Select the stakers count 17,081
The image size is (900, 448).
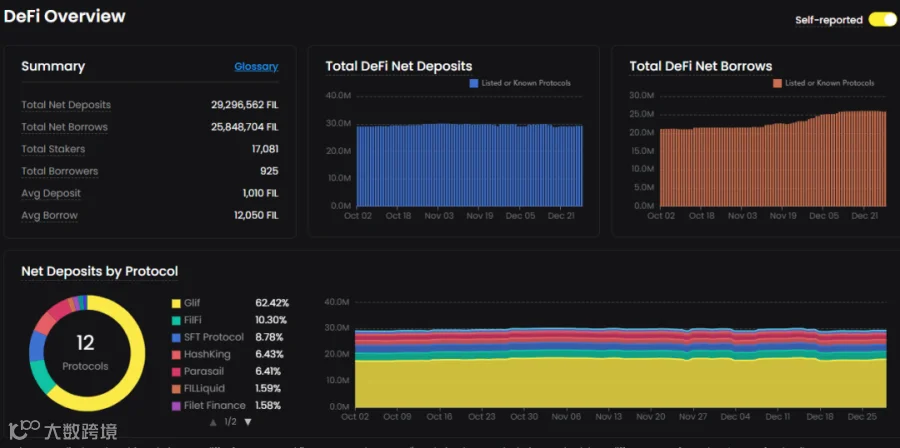click(x=265, y=149)
